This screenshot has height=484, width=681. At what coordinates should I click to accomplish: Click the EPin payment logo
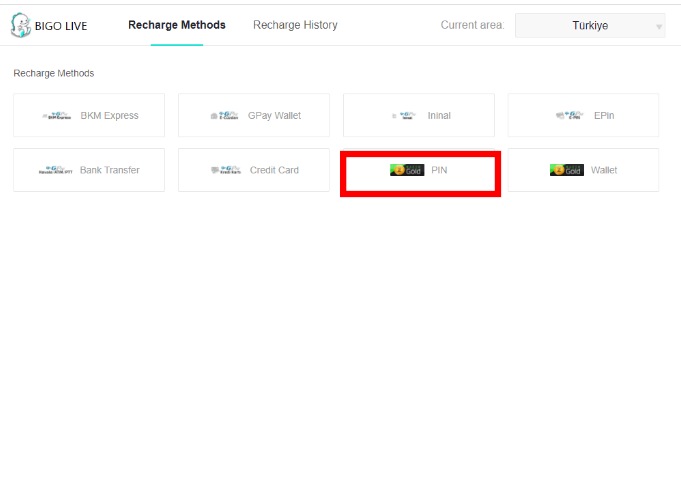coord(568,116)
